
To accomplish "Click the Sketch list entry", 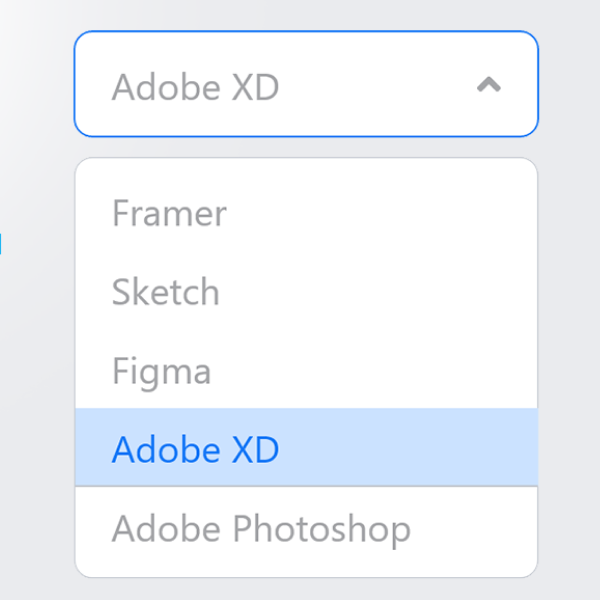I will click(x=166, y=292).
